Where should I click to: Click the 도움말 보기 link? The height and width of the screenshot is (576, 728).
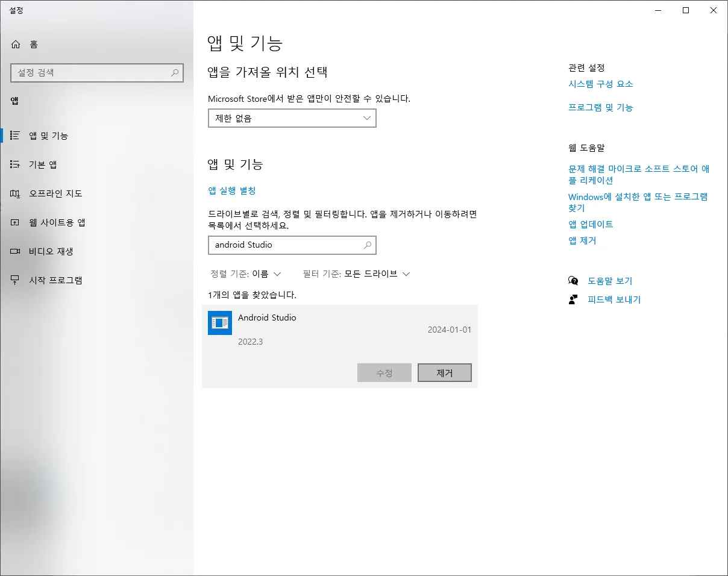tap(610, 281)
